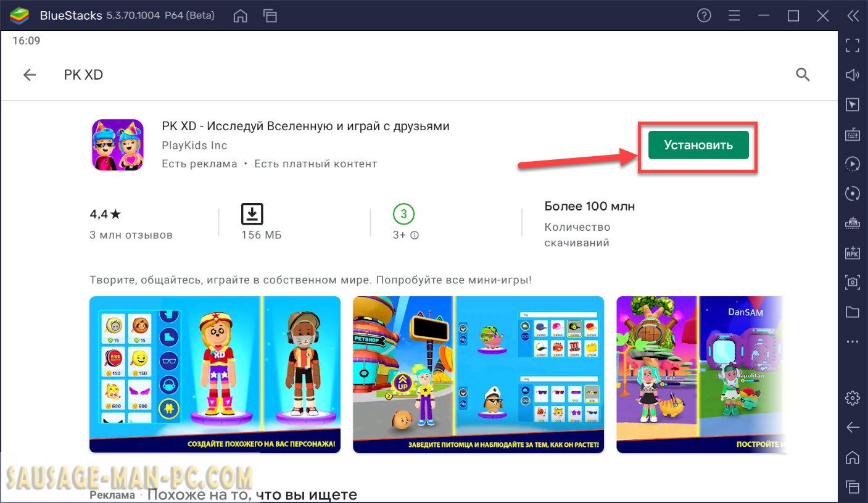Click the app description line starting Творите

(x=311, y=280)
